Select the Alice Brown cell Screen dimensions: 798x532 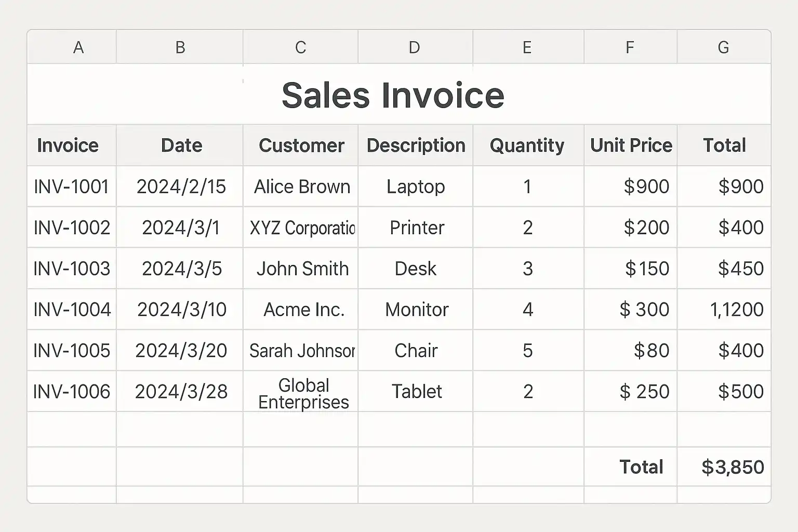coord(302,187)
